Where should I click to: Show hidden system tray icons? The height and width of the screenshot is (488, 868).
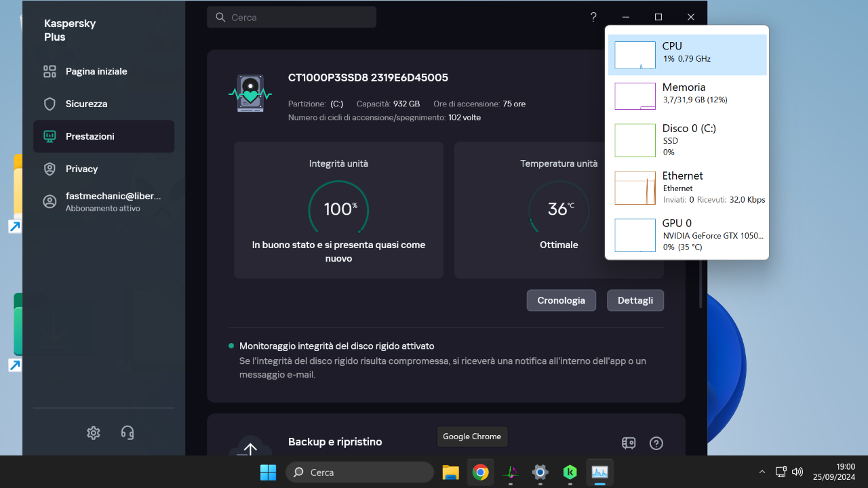click(762, 472)
